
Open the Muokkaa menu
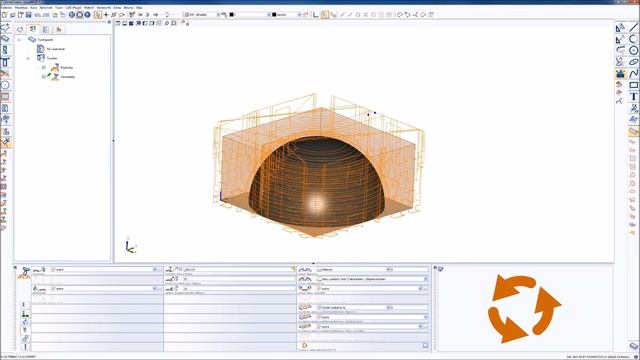tap(21, 7)
